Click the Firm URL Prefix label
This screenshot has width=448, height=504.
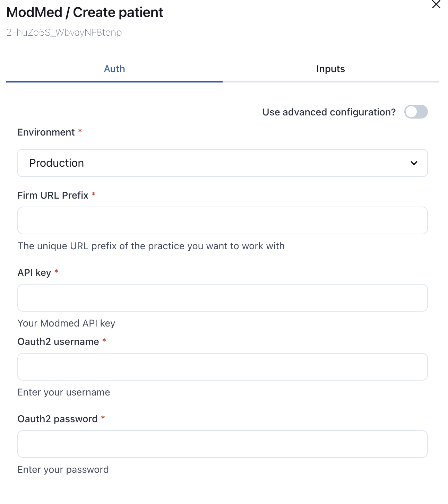tap(53, 195)
